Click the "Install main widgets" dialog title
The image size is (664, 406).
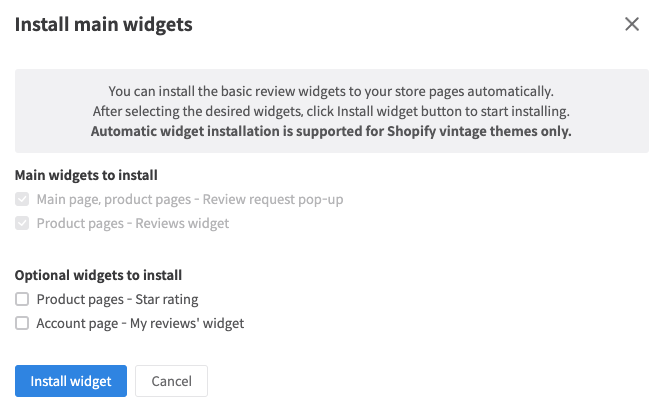click(x=104, y=24)
